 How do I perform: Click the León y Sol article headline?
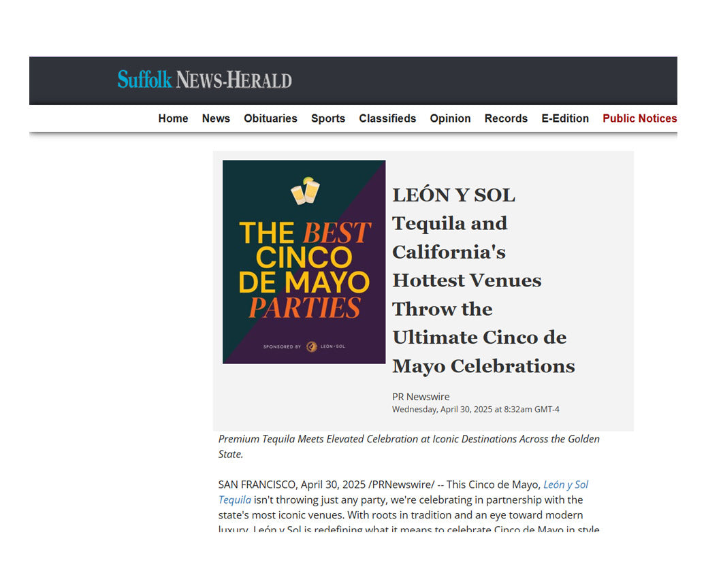pyautogui.click(x=483, y=280)
